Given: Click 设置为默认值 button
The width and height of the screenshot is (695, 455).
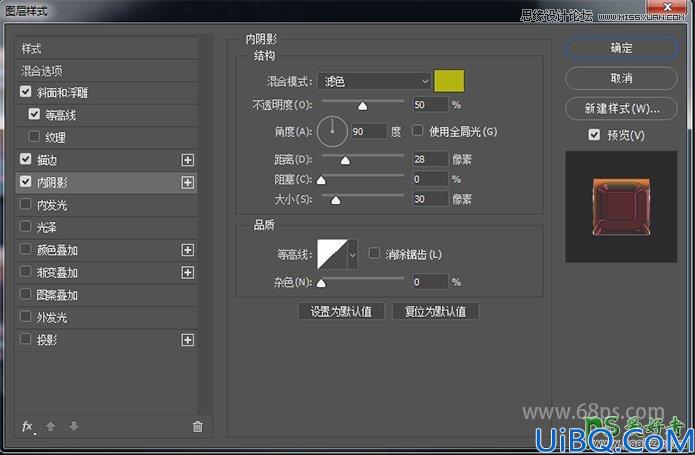Looking at the screenshot, I should 341,311.
